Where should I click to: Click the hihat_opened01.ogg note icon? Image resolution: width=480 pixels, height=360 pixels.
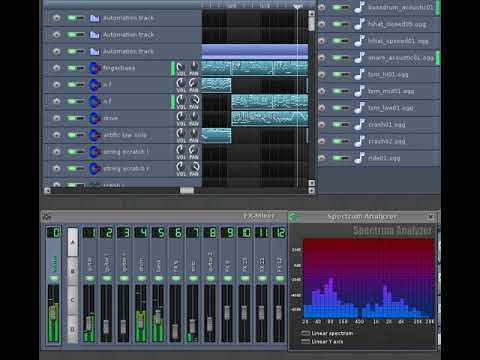click(x=359, y=41)
